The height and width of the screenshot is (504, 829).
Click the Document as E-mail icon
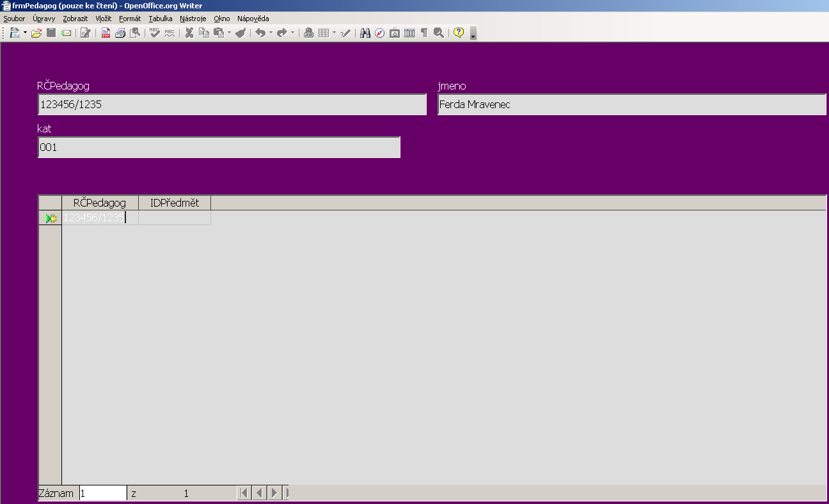66,33
